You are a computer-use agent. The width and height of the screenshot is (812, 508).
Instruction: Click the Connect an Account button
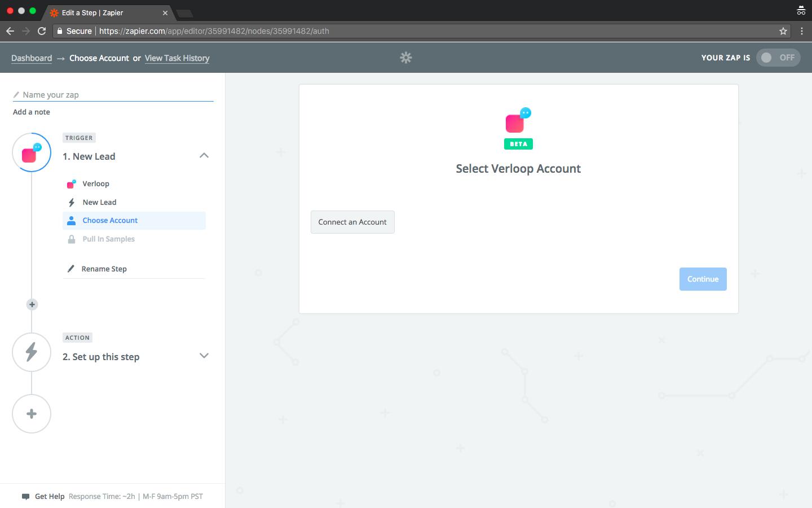point(352,222)
